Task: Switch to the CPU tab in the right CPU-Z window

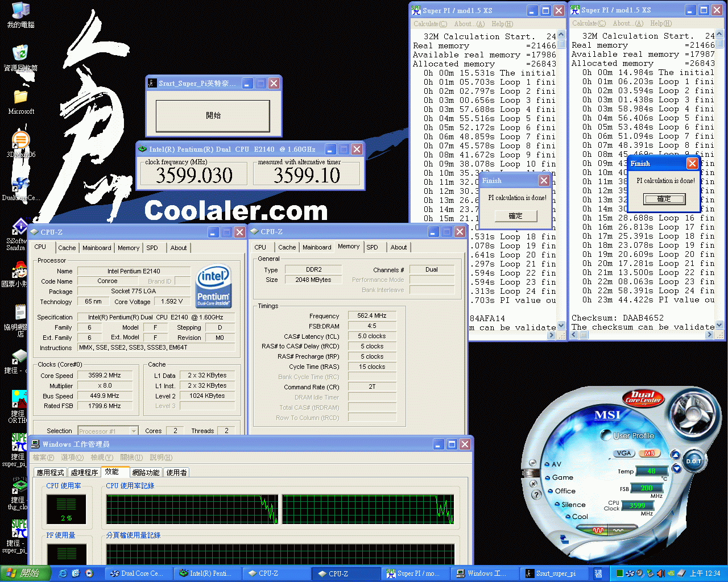Action: click(x=260, y=247)
